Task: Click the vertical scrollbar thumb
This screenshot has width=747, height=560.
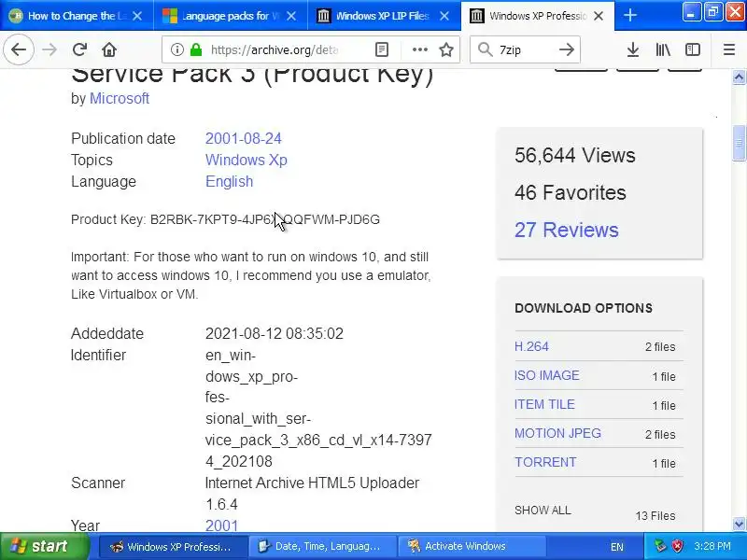Action: point(739,143)
